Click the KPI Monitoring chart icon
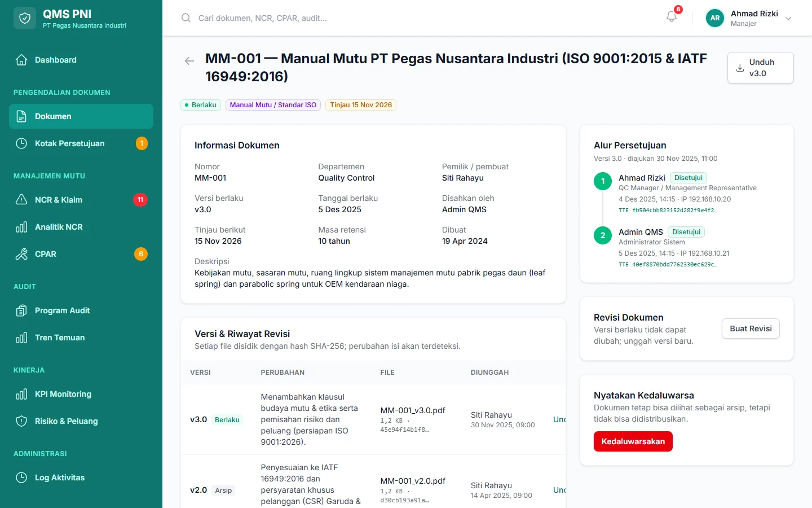The width and height of the screenshot is (812, 508). coord(21,394)
